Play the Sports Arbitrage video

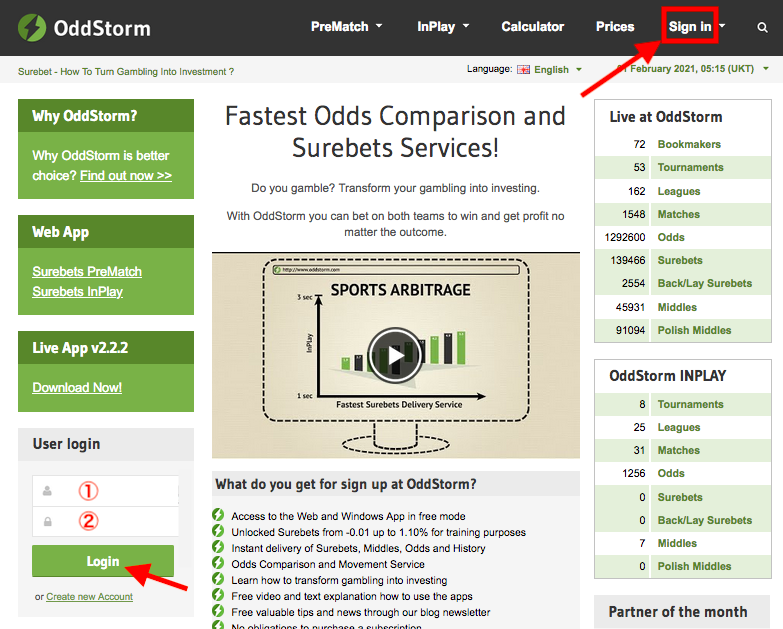coord(395,355)
